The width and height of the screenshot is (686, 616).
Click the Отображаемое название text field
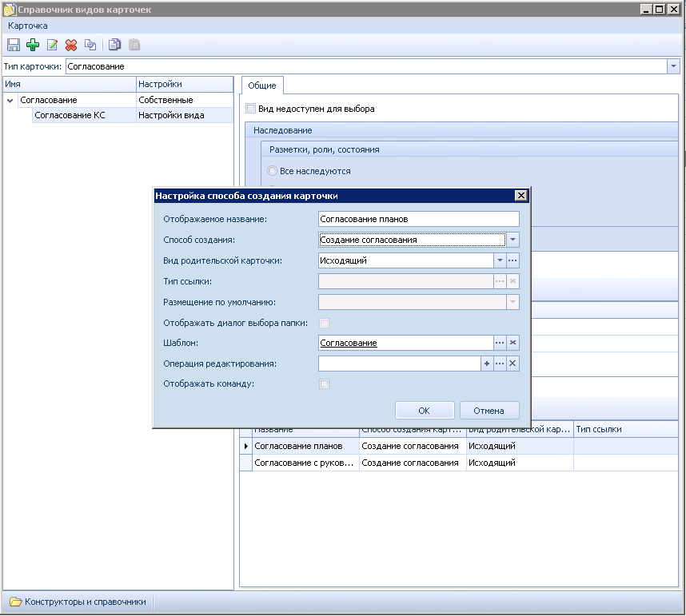point(418,218)
